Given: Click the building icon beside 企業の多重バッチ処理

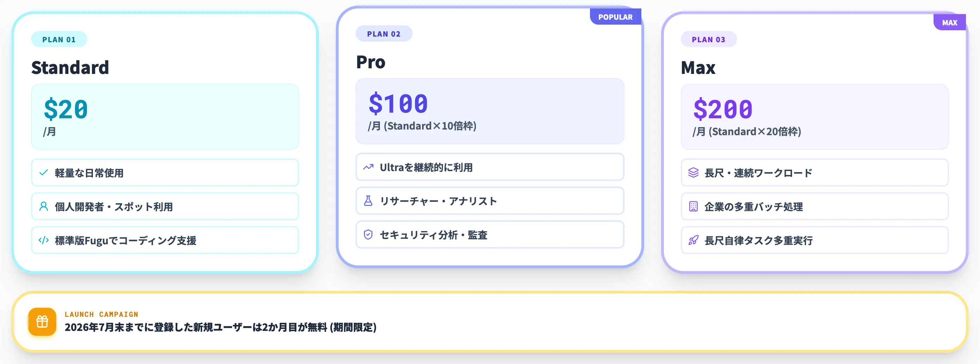Looking at the screenshot, I should point(693,207).
